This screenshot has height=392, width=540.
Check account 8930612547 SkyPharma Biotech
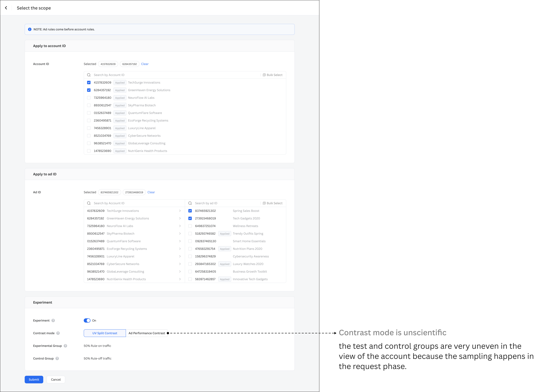(x=89, y=105)
